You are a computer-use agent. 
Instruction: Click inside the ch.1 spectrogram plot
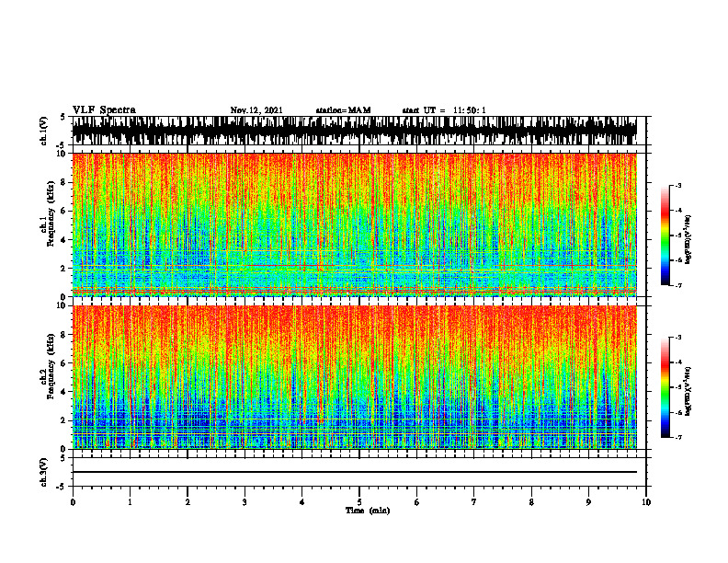354,224
